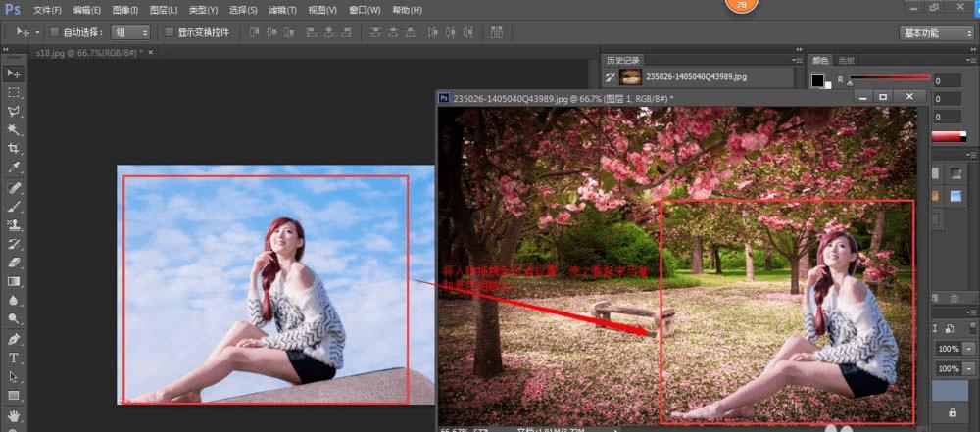Select the Rectangular Marquee tool

point(14,92)
